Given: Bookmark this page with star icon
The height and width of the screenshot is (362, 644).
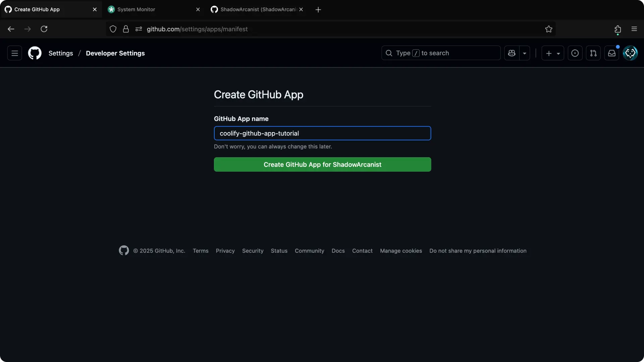Looking at the screenshot, I should tap(548, 29).
